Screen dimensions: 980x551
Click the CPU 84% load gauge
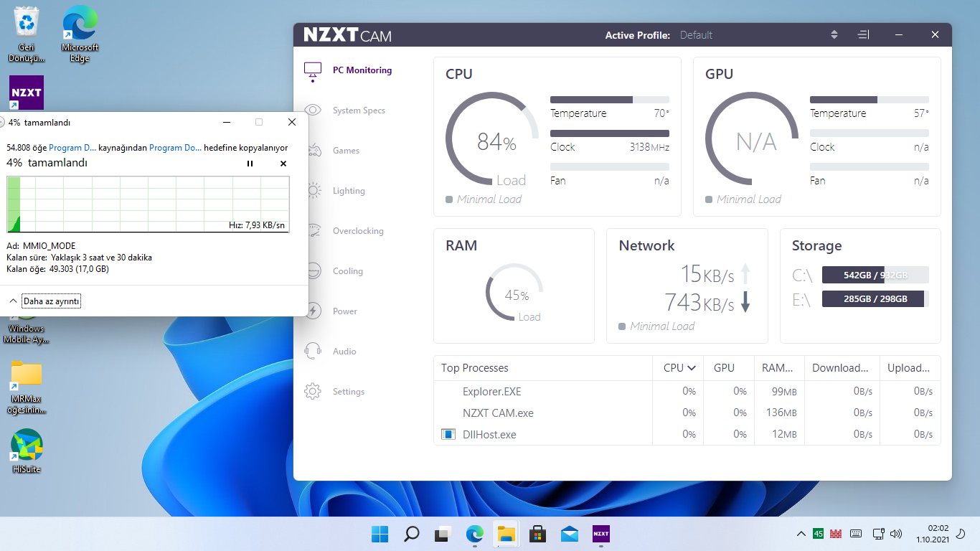(x=492, y=138)
